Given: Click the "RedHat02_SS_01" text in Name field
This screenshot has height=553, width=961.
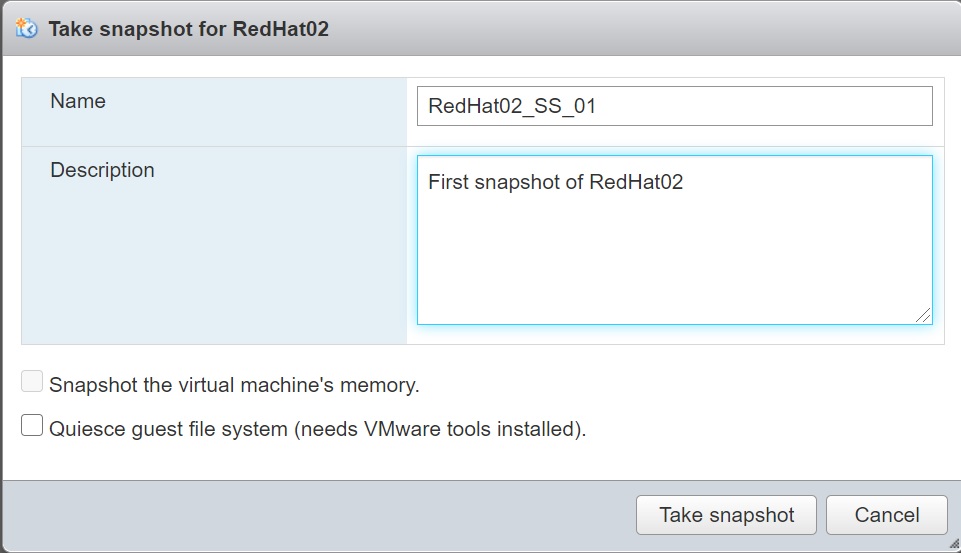Looking at the screenshot, I should pos(512,106).
